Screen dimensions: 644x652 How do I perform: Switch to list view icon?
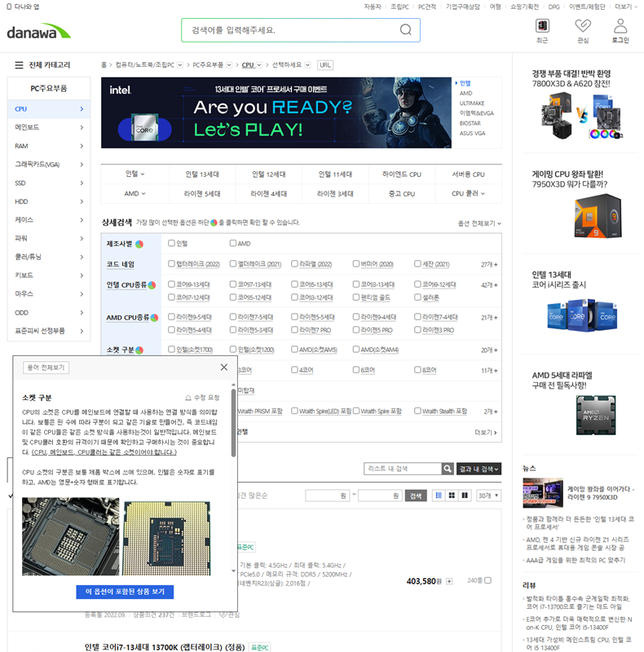(439, 496)
